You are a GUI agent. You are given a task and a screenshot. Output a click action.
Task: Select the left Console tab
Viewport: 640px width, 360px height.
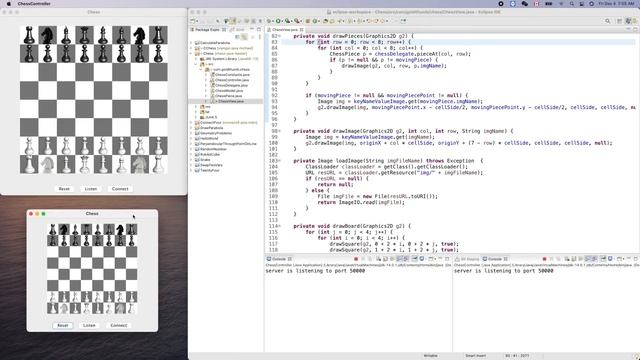[279, 259]
